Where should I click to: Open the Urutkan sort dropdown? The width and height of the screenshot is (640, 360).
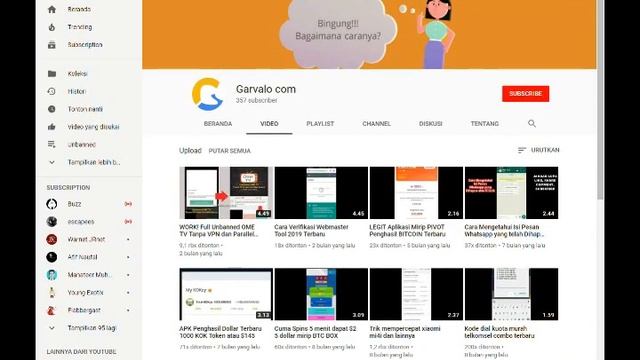538,150
